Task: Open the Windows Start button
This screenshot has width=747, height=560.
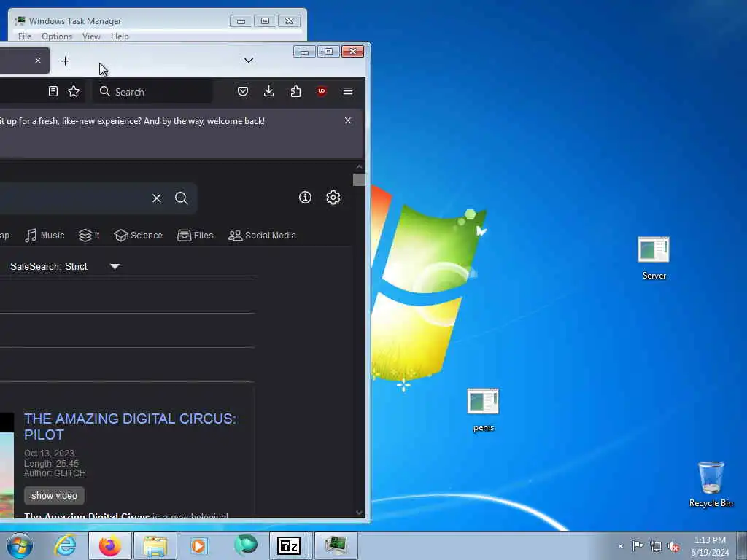Action: (x=20, y=545)
